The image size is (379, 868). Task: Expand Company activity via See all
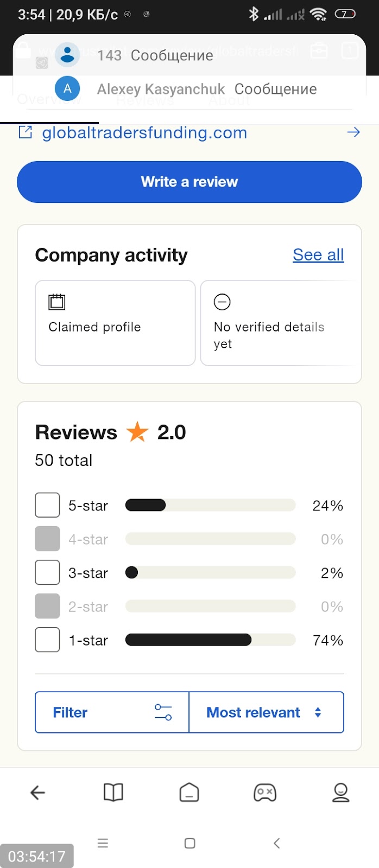click(x=318, y=254)
